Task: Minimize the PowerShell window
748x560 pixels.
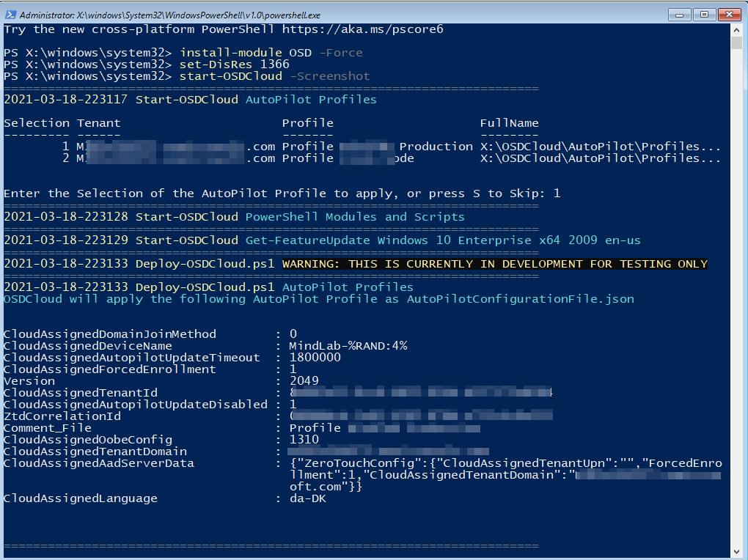Action: click(679, 15)
